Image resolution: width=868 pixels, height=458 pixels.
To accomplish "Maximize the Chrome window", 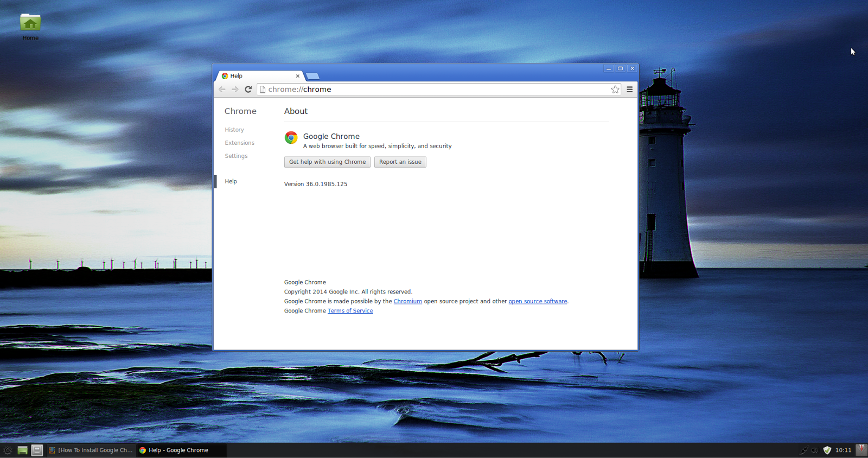I will click(621, 68).
